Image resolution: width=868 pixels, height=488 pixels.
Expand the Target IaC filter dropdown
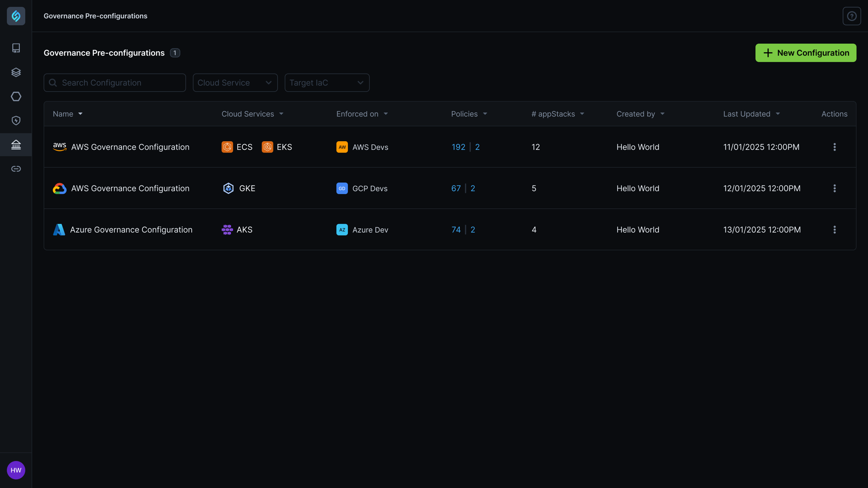(x=327, y=82)
